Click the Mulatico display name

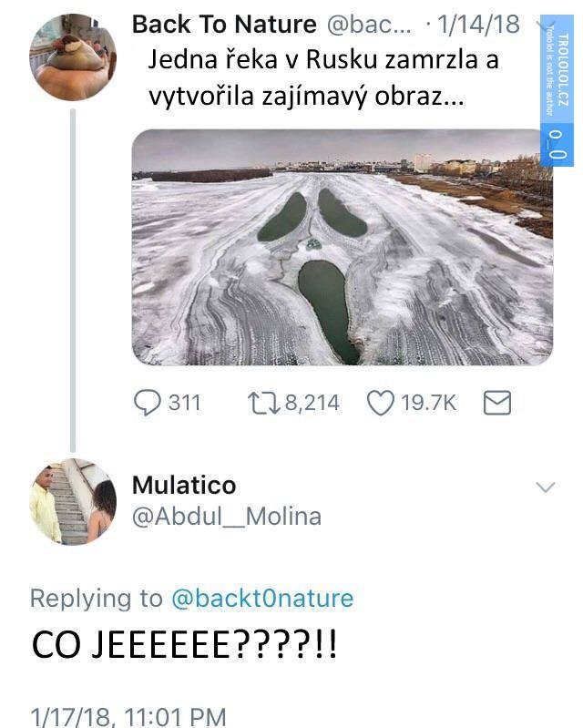point(184,485)
